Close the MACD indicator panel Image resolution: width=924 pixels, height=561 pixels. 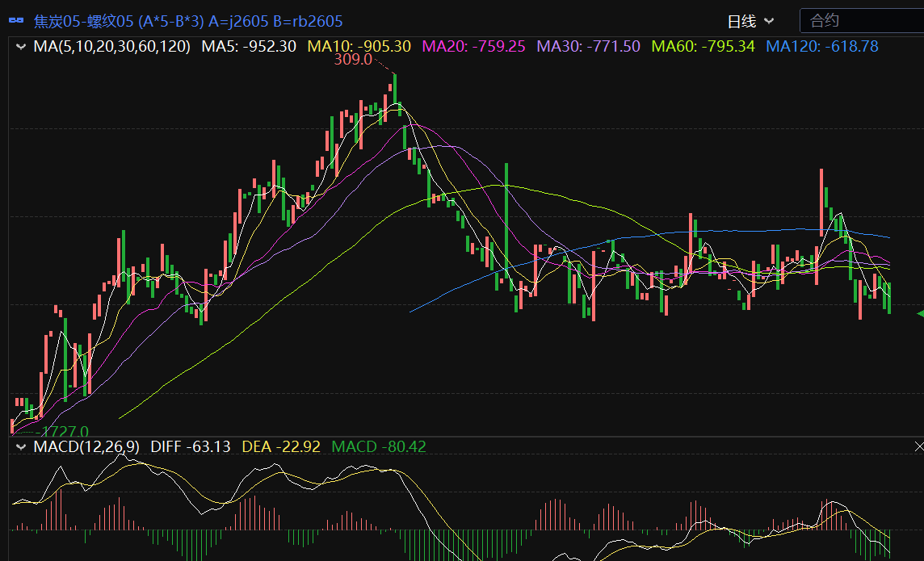918,446
